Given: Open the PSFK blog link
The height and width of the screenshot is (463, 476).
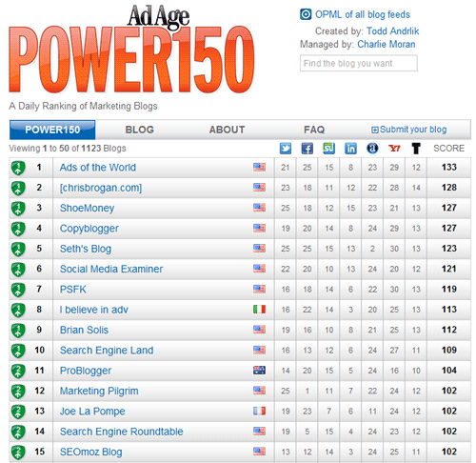Looking at the screenshot, I should tap(73, 290).
